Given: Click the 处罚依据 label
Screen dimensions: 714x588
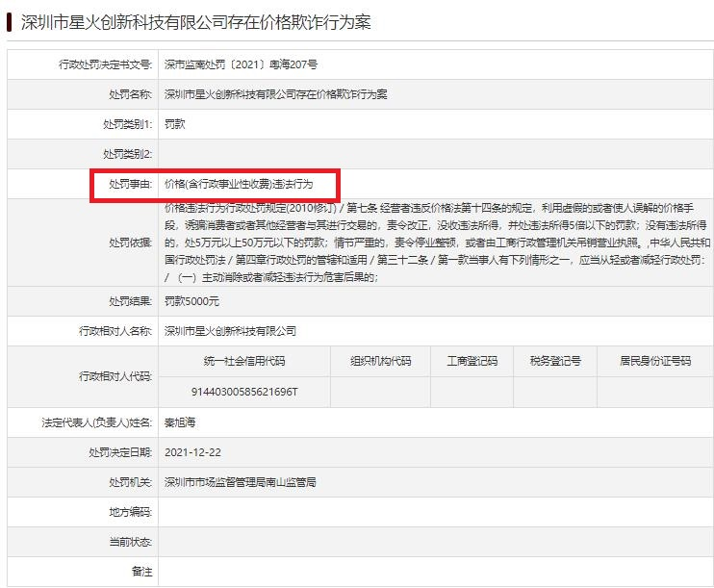Looking at the screenshot, I should coord(130,243).
